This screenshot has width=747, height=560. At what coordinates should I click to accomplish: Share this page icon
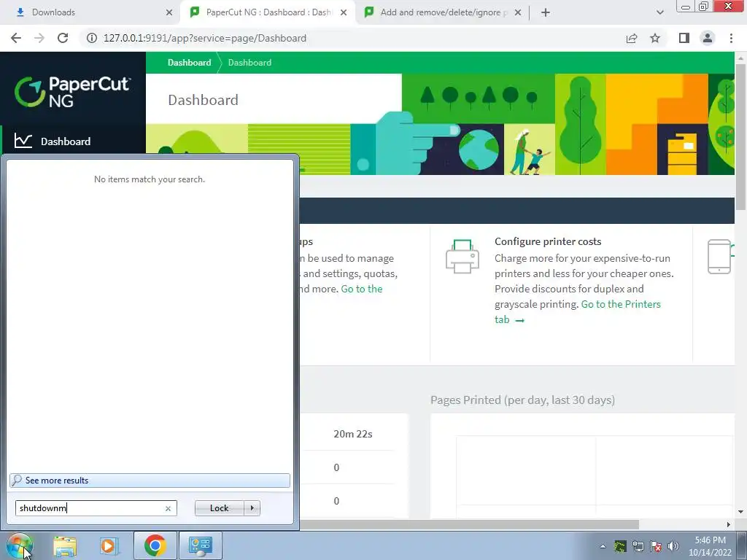pyautogui.click(x=632, y=38)
